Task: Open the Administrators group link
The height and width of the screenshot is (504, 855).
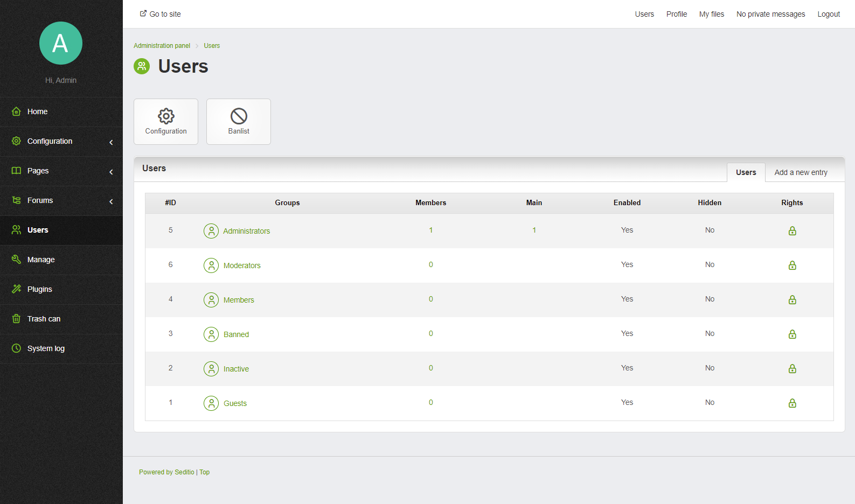Action: pos(247,231)
